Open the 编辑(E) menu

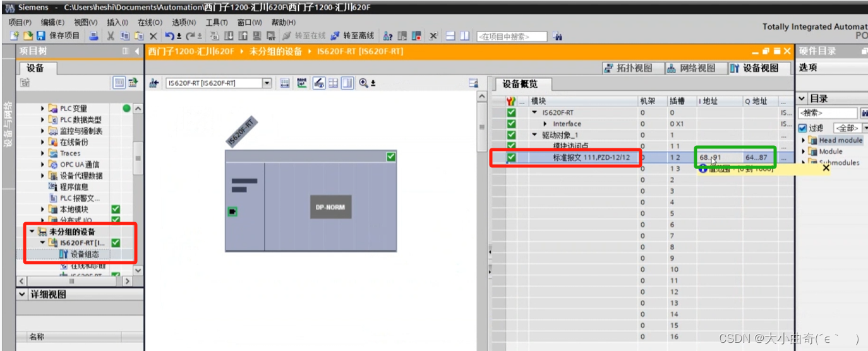[52, 22]
